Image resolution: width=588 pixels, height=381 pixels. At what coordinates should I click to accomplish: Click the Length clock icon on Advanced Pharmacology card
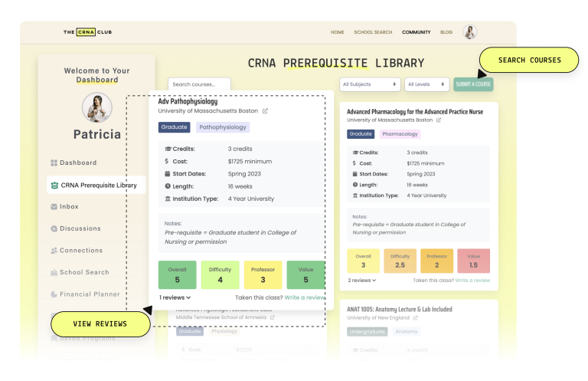click(x=354, y=185)
